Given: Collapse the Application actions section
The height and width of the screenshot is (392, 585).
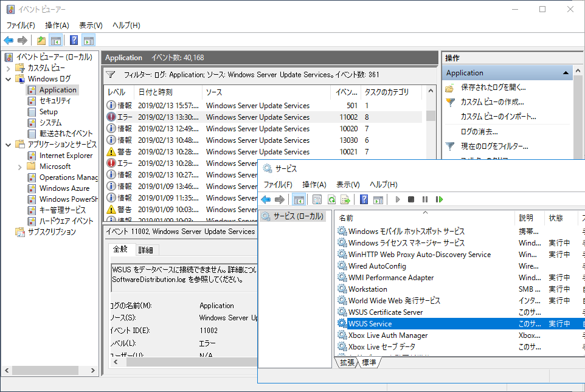Looking at the screenshot, I should [x=566, y=73].
